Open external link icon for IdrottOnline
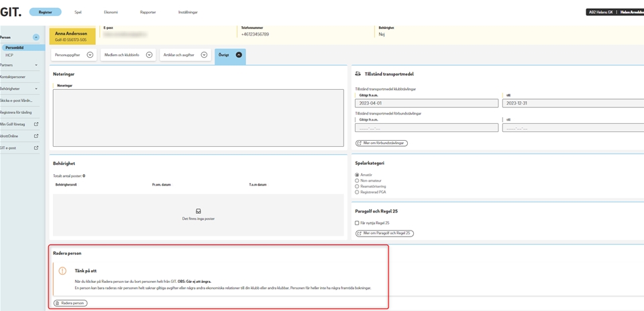This screenshot has width=644, height=311. 36,136
